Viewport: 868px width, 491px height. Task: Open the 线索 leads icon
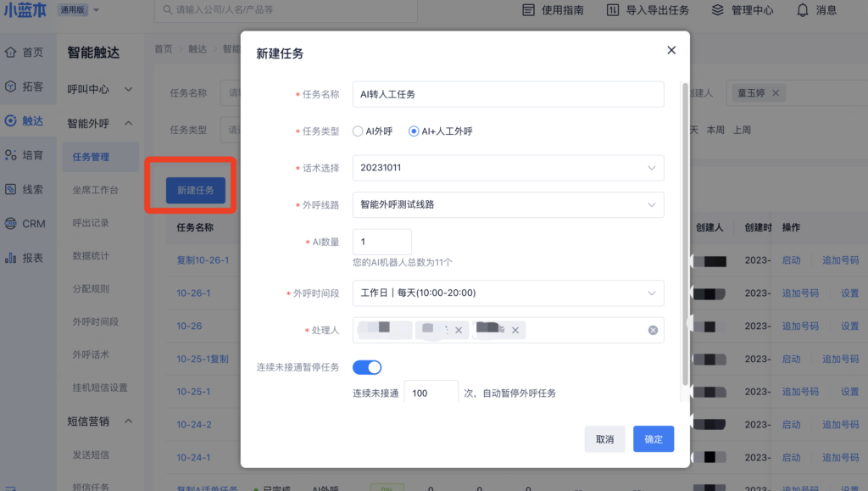[11, 189]
